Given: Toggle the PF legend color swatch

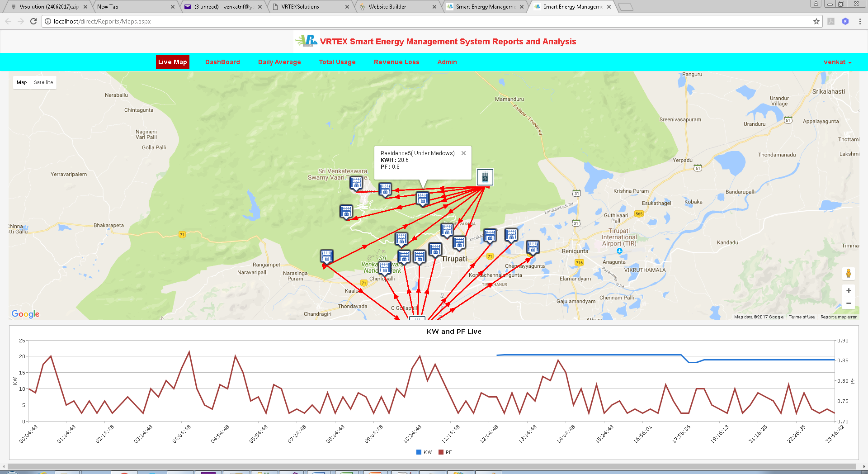Looking at the screenshot, I should 441,452.
